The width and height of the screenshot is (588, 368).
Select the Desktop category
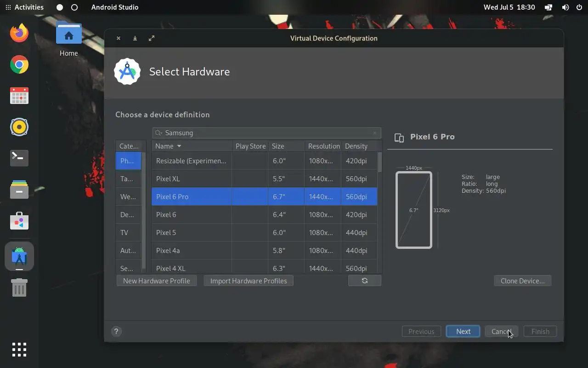pos(128,214)
